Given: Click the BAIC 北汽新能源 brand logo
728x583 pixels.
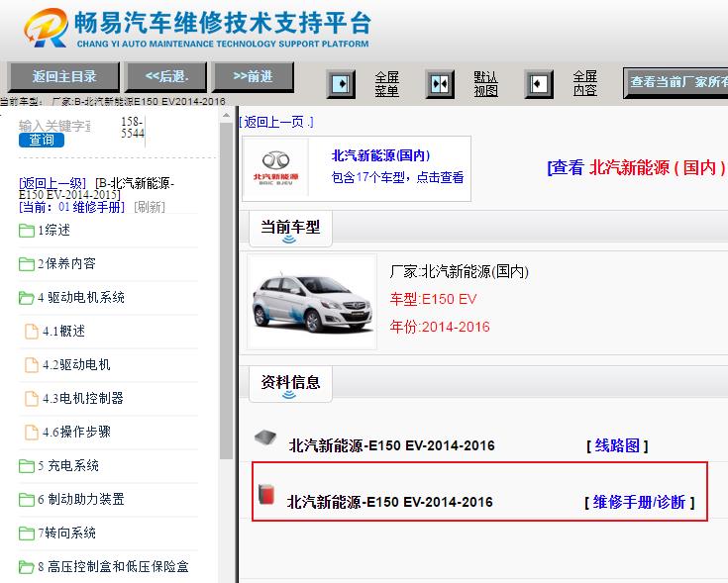Looking at the screenshot, I should 275,168.
